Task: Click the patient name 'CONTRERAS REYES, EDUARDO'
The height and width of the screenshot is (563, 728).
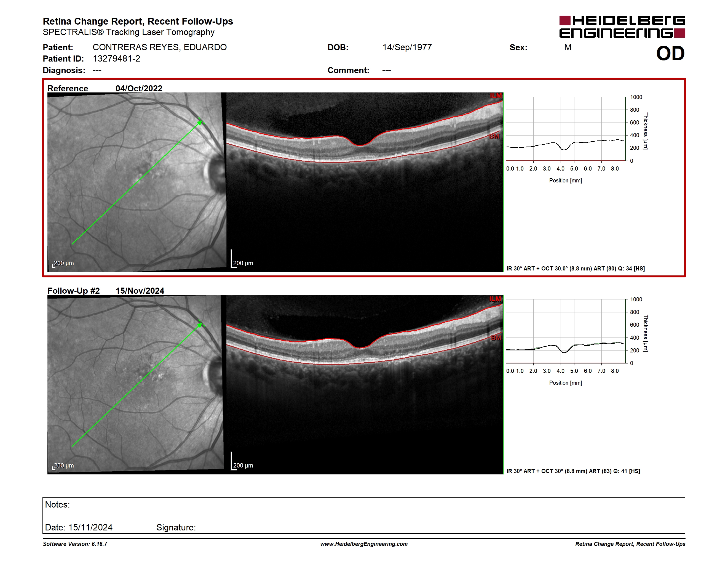Action: [160, 47]
